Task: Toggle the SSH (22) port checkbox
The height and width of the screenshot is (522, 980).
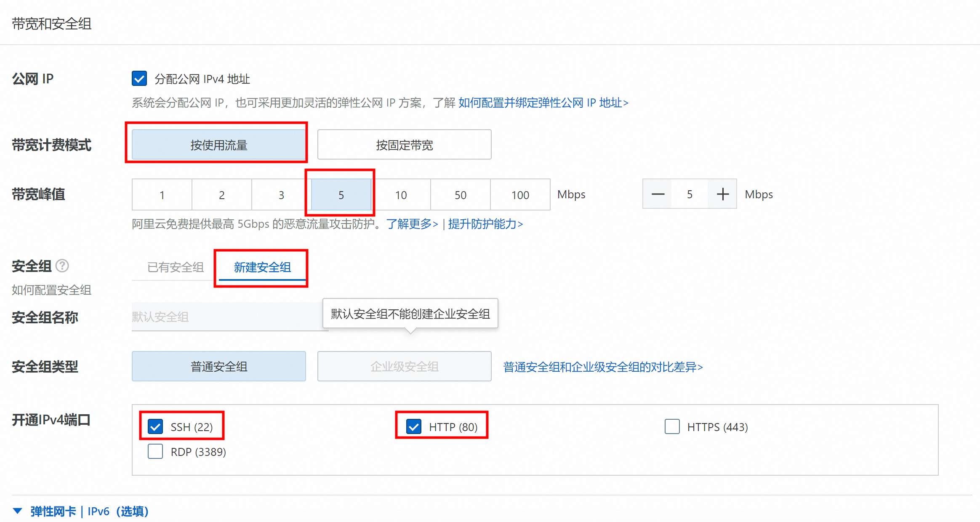Action: click(155, 427)
